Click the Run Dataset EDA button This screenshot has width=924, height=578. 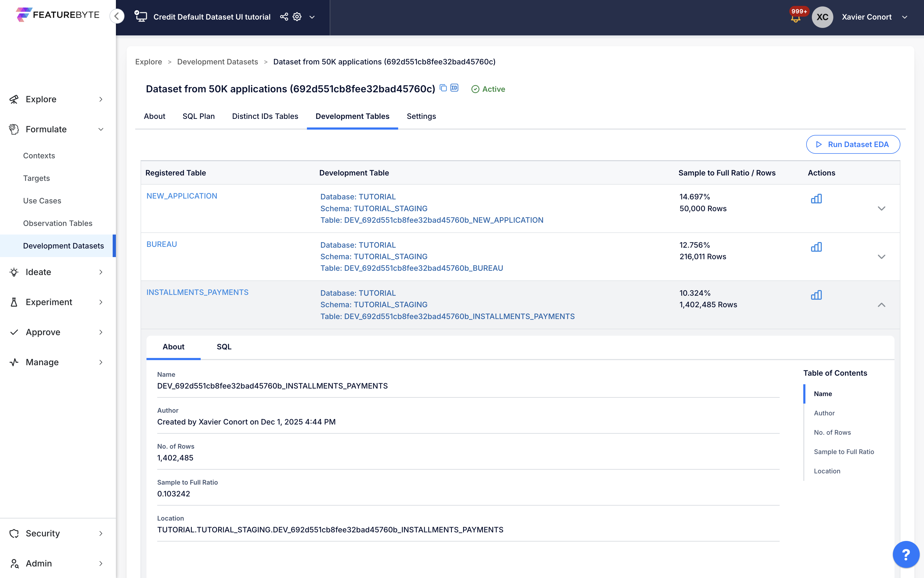[x=853, y=144]
